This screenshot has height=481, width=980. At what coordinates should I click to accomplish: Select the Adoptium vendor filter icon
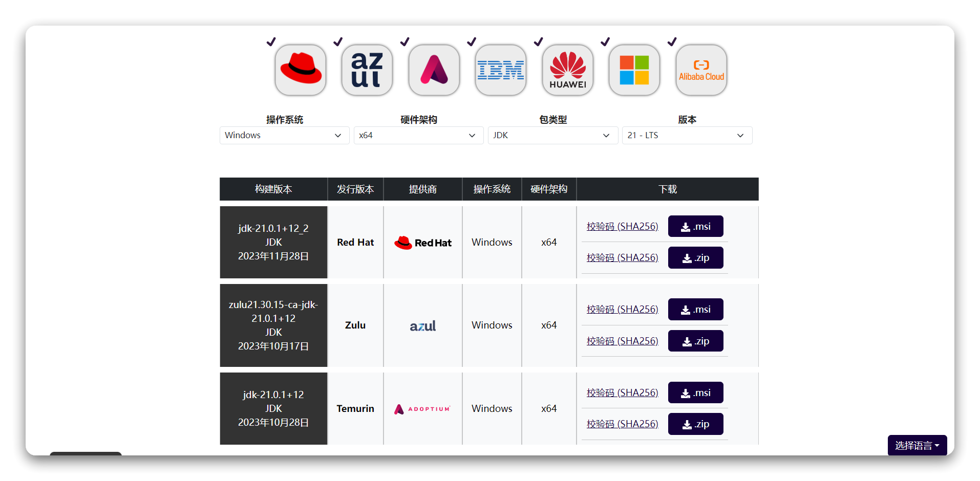click(x=434, y=70)
